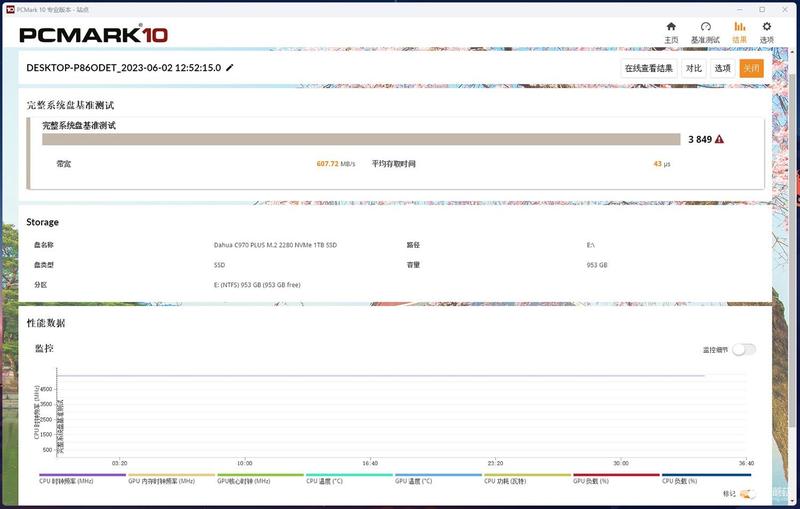Toggle CPU 时钟频率 (MHz) legend series
800x509 pixels.
point(82,478)
